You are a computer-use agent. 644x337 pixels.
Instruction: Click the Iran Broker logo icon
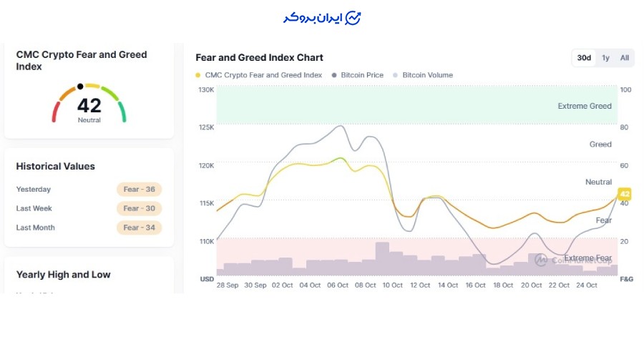353,18
